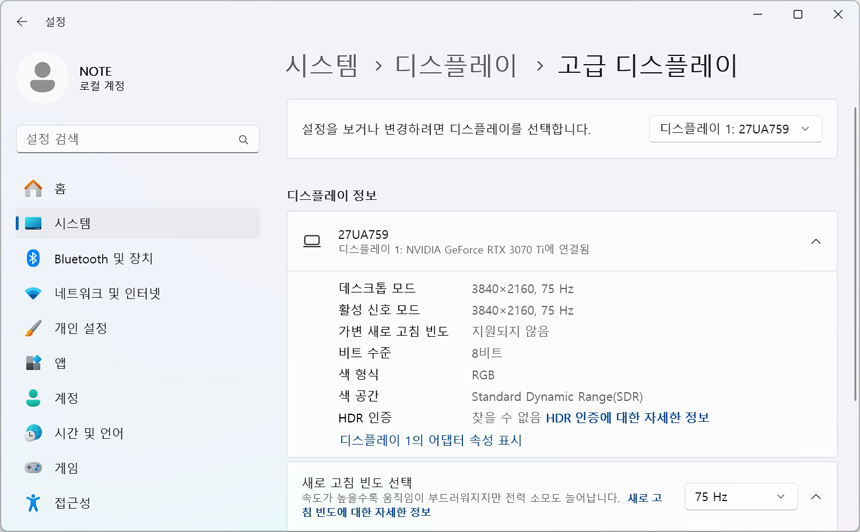Click the NOTE profile avatar picture
Screen dimensions: 860x532
(43, 78)
